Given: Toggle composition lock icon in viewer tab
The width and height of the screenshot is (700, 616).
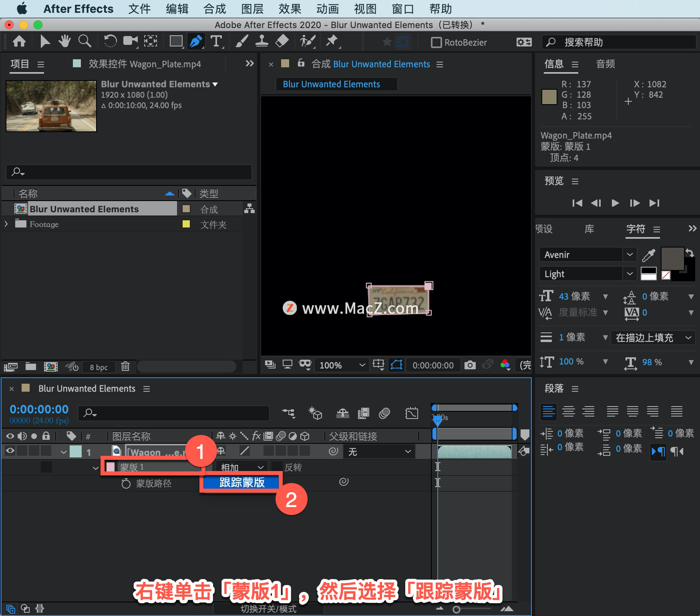Looking at the screenshot, I should [301, 63].
